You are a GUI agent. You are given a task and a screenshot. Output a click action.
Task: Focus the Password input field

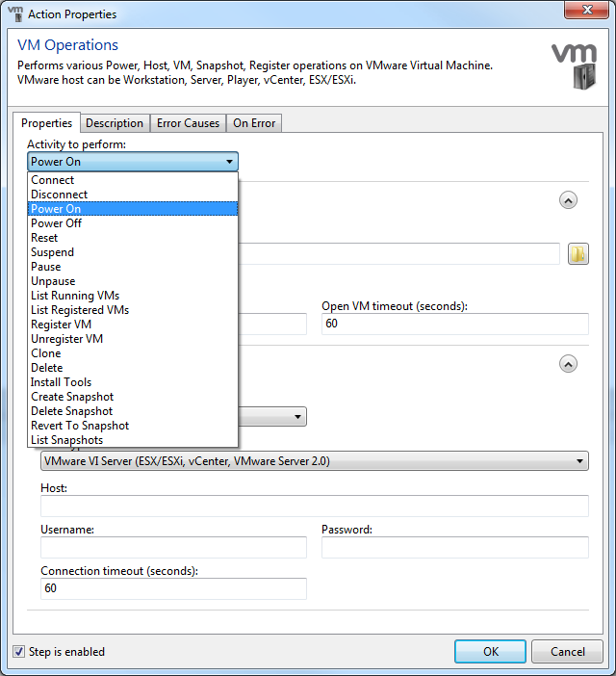click(455, 547)
